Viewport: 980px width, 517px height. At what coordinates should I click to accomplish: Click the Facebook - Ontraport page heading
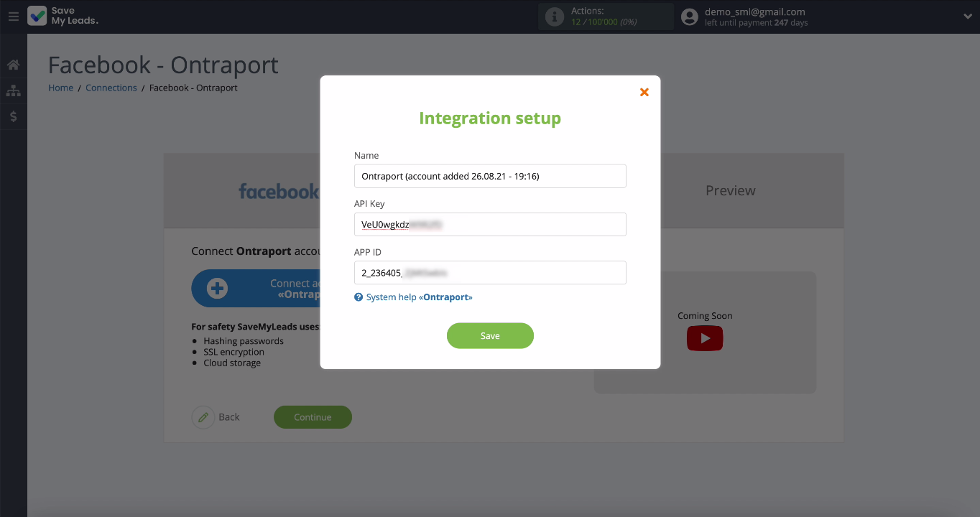pyautogui.click(x=163, y=65)
